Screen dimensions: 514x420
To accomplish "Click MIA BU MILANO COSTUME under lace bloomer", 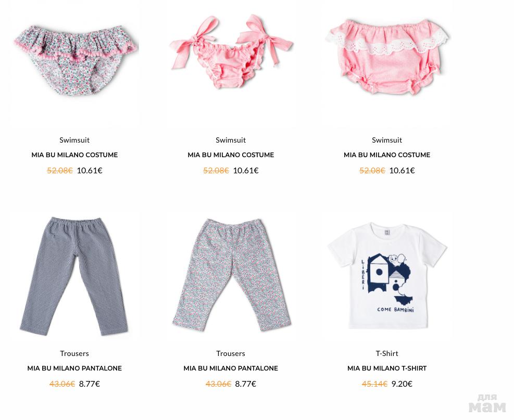I will click(x=387, y=155).
